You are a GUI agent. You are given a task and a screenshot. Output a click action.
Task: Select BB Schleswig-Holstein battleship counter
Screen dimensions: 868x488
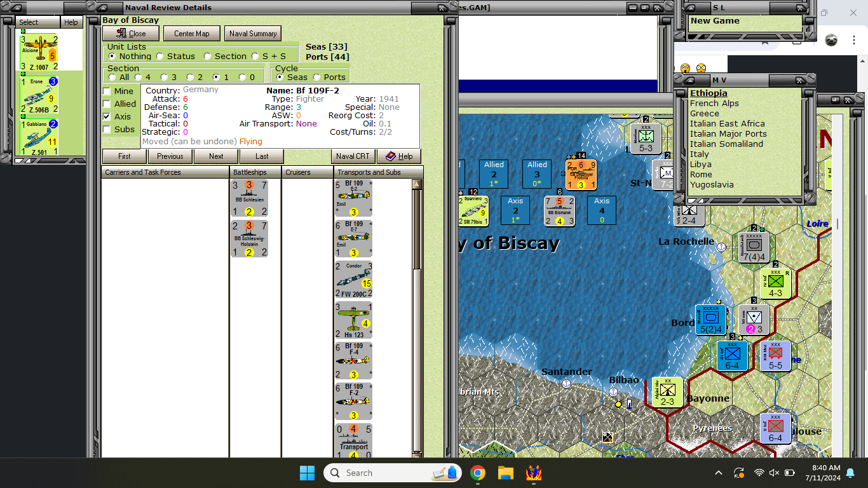249,238
